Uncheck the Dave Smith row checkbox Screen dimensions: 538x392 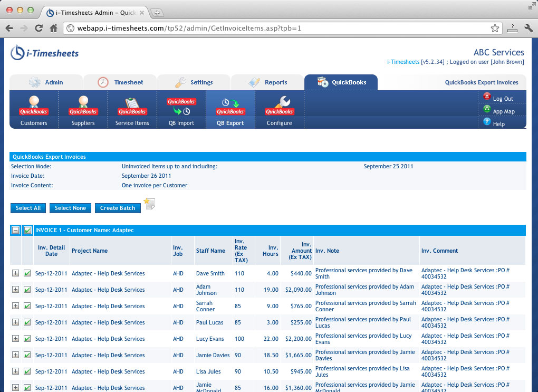[x=27, y=273]
